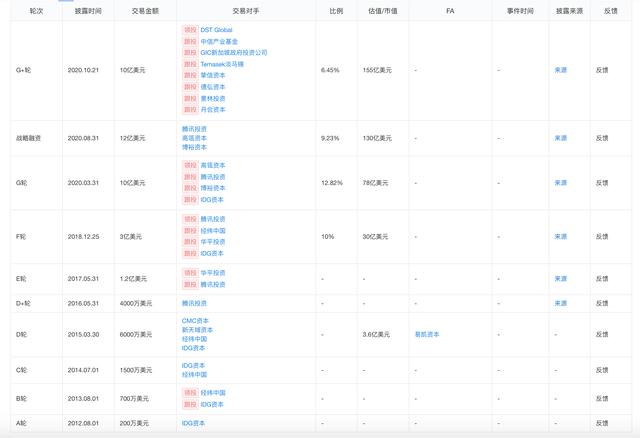Click 反馈 in E轮 row
This screenshot has width=640, height=438.
click(x=602, y=278)
